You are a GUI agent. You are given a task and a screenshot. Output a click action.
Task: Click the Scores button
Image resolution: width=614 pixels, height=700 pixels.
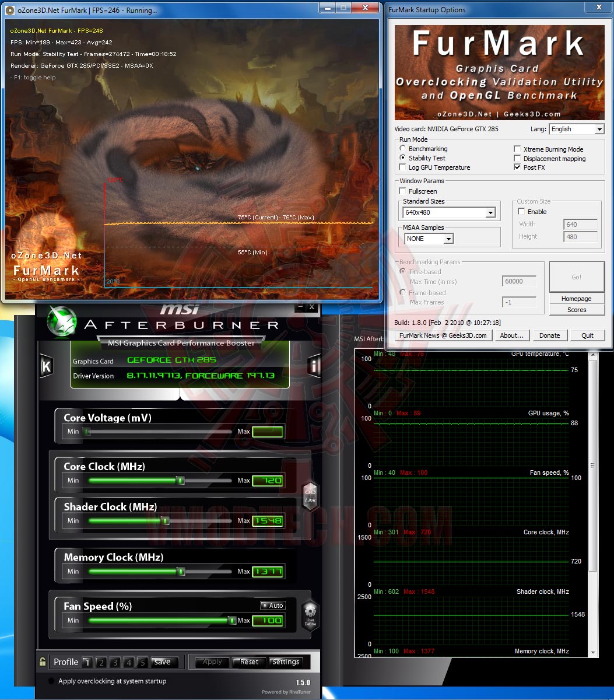point(576,310)
